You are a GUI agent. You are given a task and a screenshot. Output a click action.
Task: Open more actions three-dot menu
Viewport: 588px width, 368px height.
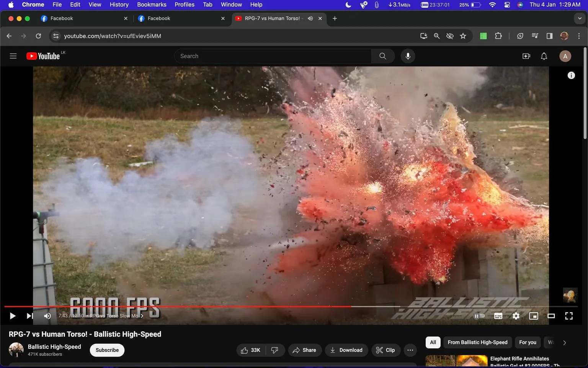pyautogui.click(x=410, y=350)
